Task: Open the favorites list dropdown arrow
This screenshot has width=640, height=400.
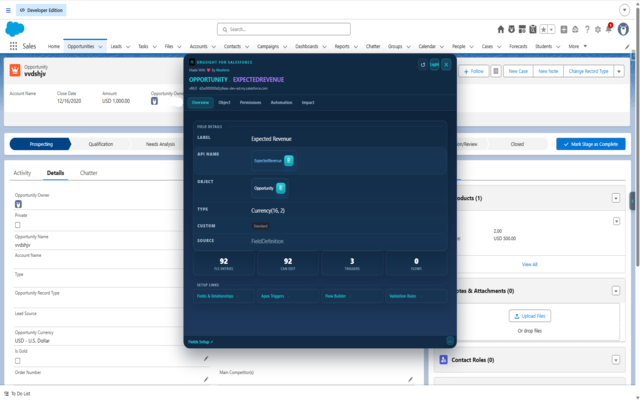Action: click(x=551, y=29)
